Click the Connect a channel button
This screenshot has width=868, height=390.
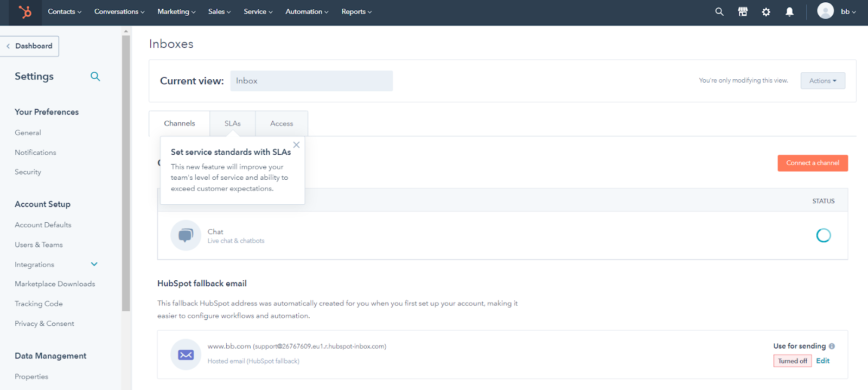pos(812,163)
